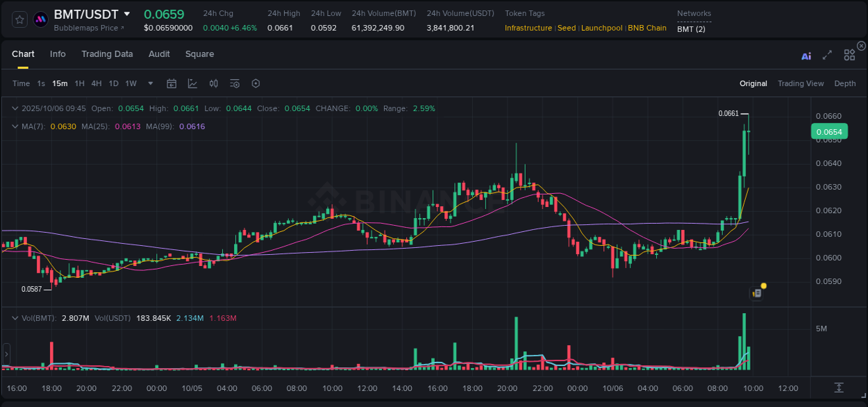Viewport: 868px width, 407px height.
Task: Expand chart to fullscreen view
Action: (x=827, y=54)
